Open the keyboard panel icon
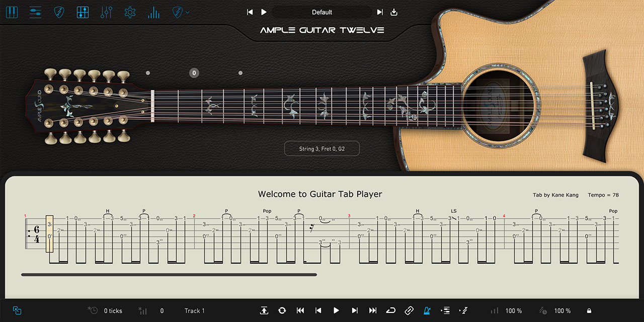 pos(12,12)
